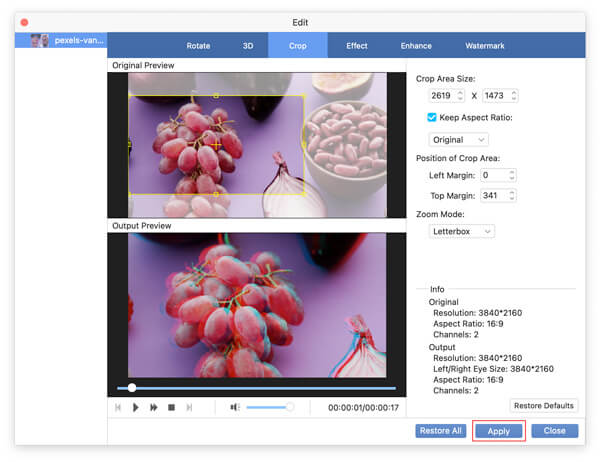Click right-middle crop handle
Viewport: 600px width, 462px height.
click(x=304, y=145)
